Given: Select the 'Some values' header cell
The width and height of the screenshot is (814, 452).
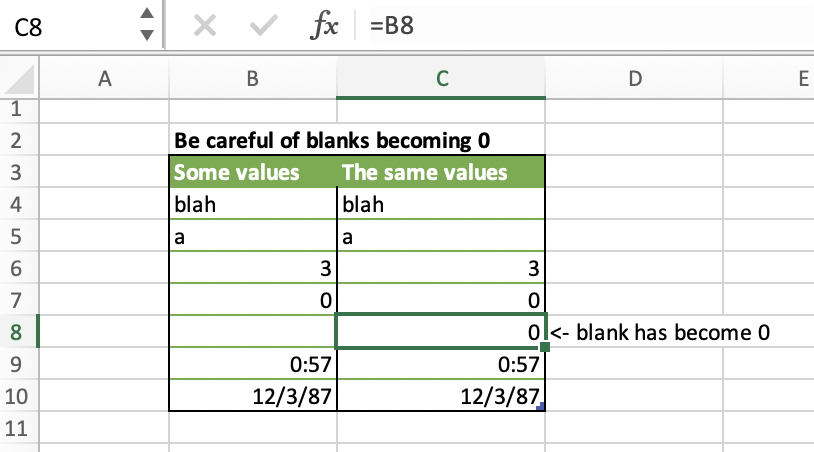Looking at the screenshot, I should 253,172.
